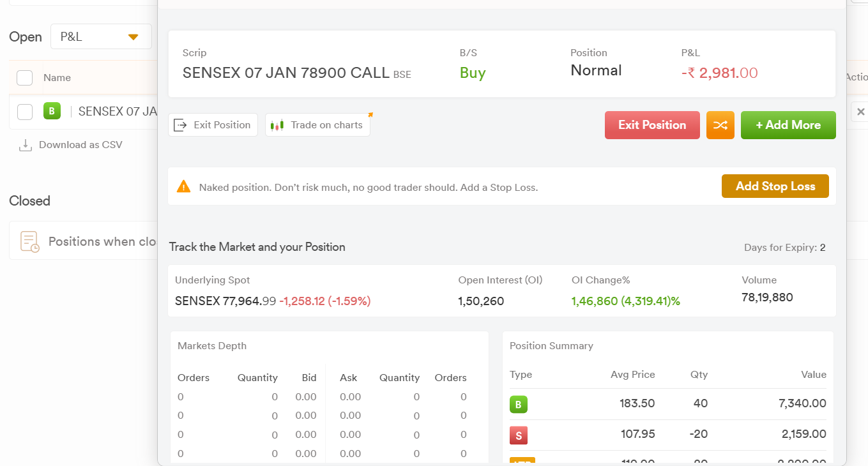
Task: Click the Volume value 78,19,880
Action: coord(767,297)
